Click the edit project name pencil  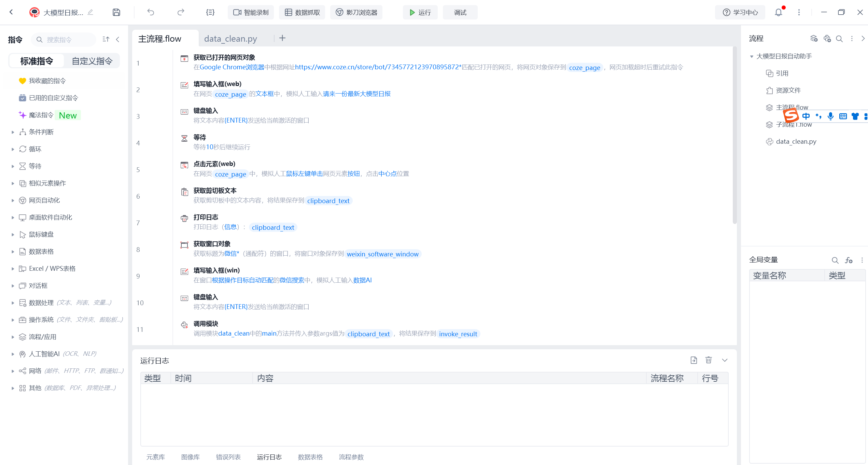[x=90, y=12]
